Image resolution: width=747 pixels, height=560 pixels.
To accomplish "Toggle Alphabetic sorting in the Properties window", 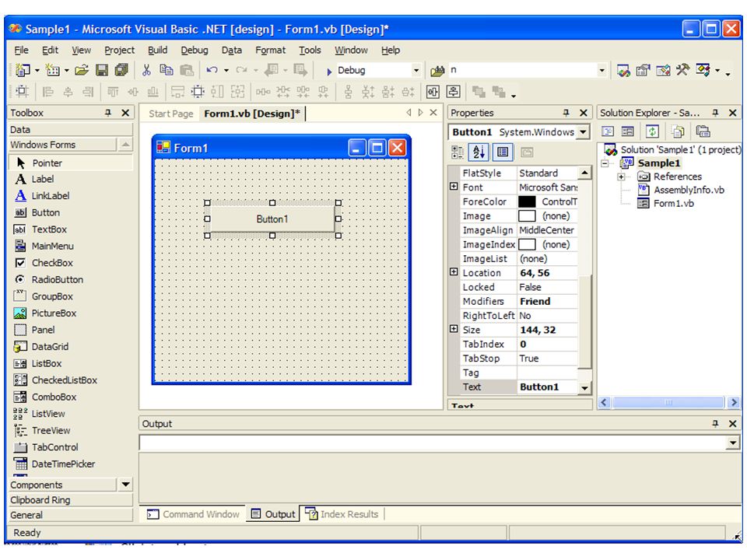I will point(479,152).
